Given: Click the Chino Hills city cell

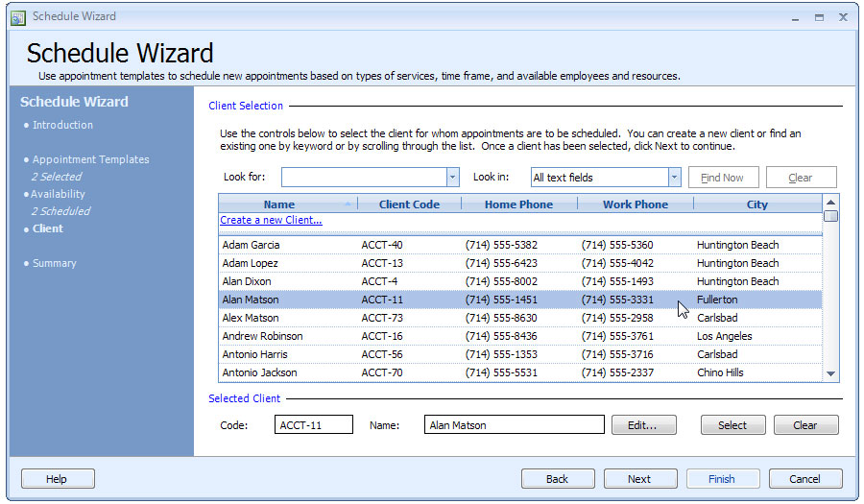Looking at the screenshot, I should [x=720, y=372].
